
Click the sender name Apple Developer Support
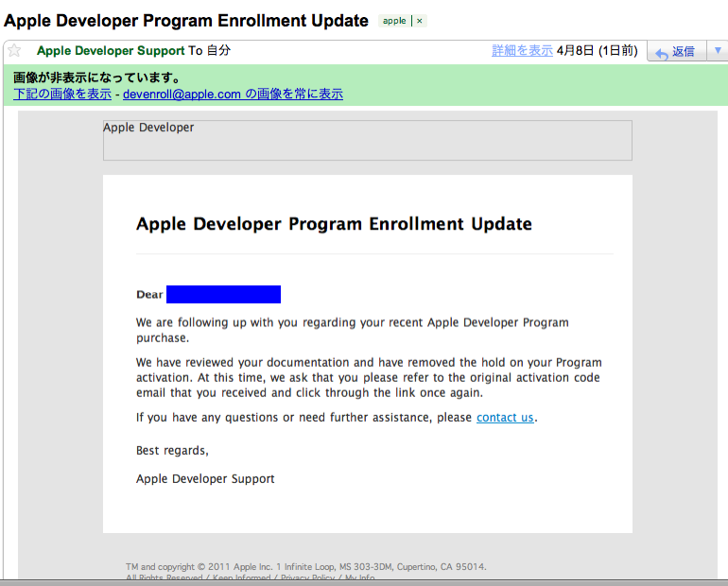coord(111,51)
